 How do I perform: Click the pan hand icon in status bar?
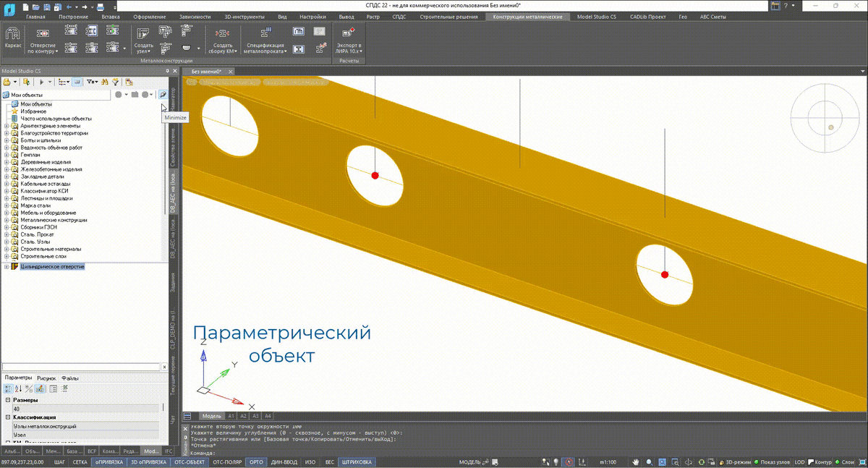636,461
